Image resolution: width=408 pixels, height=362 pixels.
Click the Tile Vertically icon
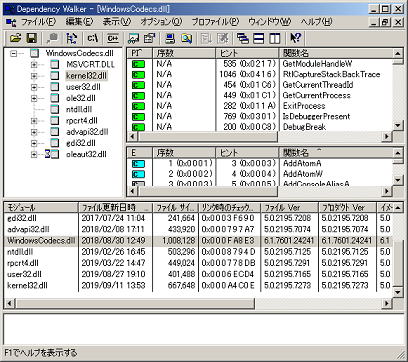coord(275,38)
